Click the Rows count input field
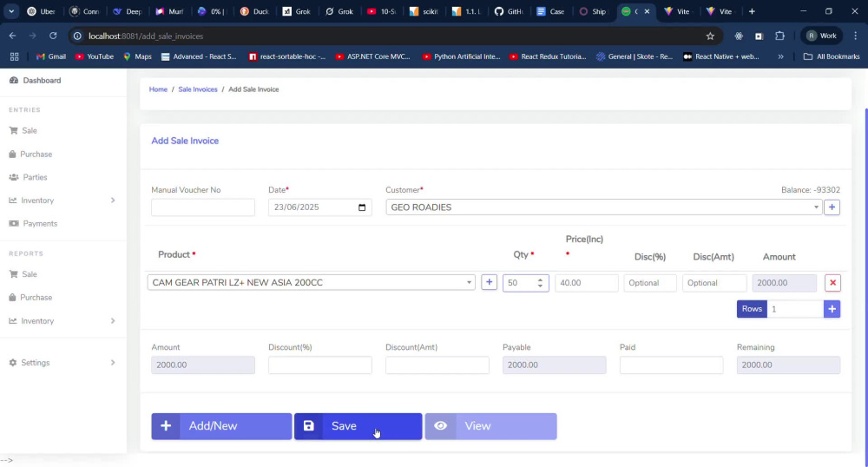868x467 pixels. coord(795,309)
